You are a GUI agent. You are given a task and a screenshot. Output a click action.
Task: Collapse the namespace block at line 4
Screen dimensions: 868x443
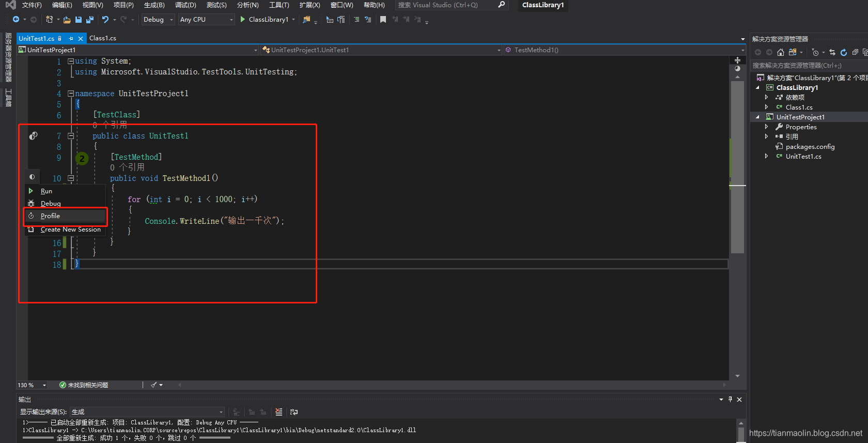(71, 94)
